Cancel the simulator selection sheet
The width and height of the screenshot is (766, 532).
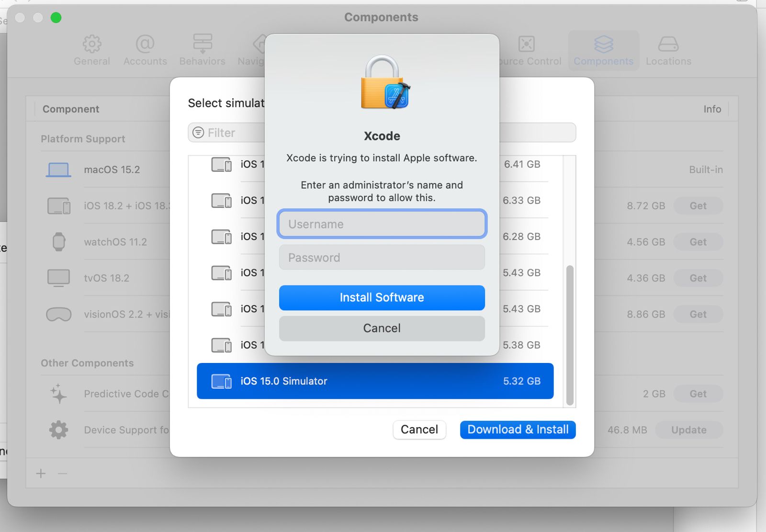coord(419,430)
